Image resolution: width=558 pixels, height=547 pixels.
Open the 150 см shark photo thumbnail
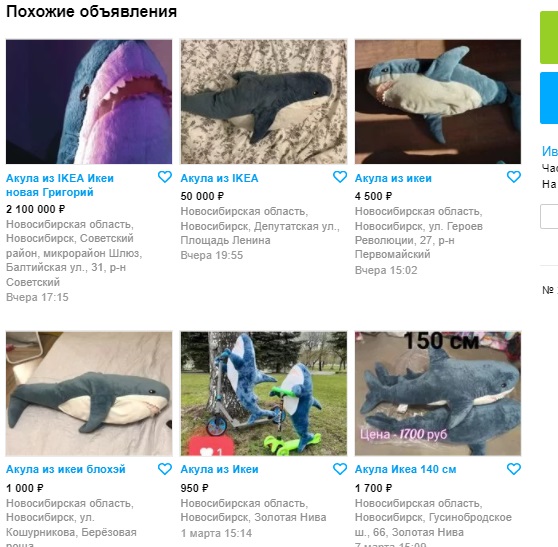click(x=438, y=394)
